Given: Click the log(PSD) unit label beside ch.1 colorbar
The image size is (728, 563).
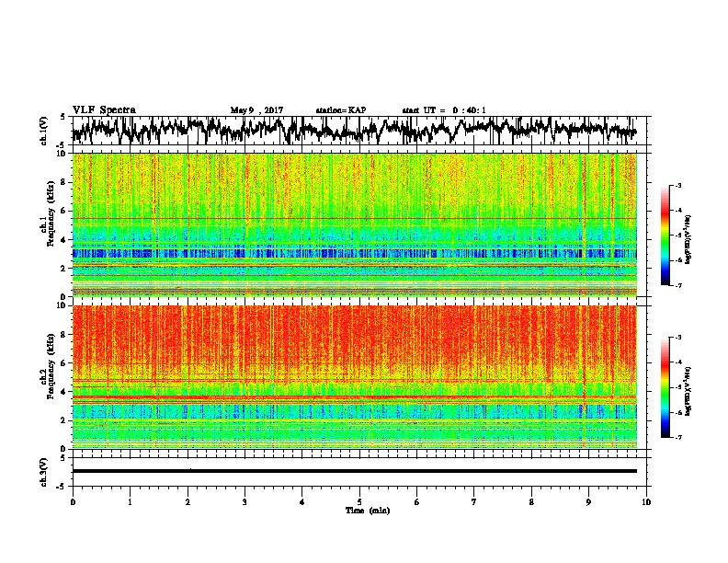Looking at the screenshot, I should pos(688,239).
